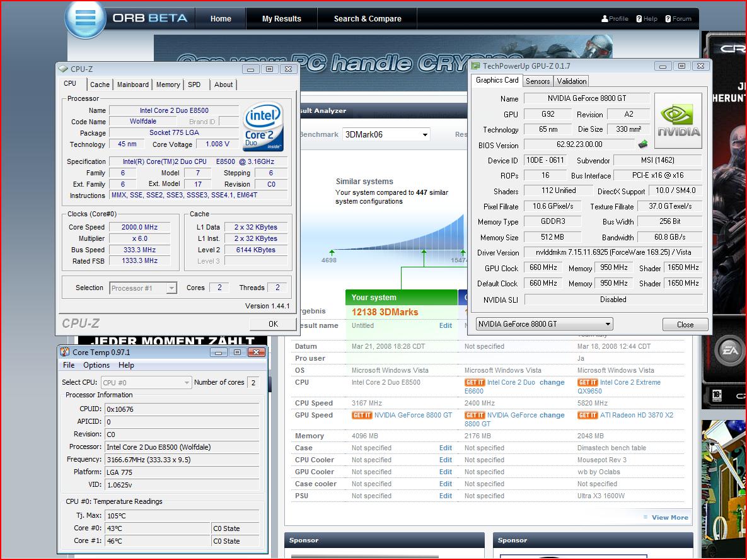Open the Benchmark 3DMark06 dropdown
747x560 pixels.
pos(386,134)
